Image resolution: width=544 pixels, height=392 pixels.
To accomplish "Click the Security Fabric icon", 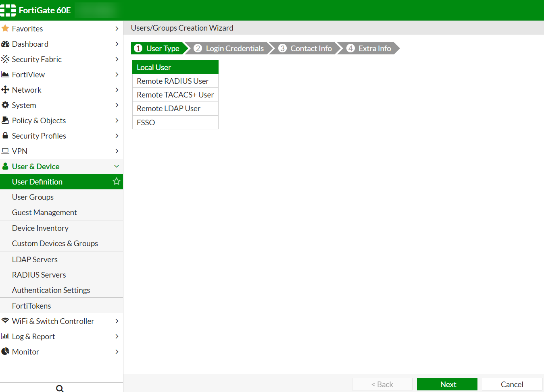I will click(x=5, y=59).
